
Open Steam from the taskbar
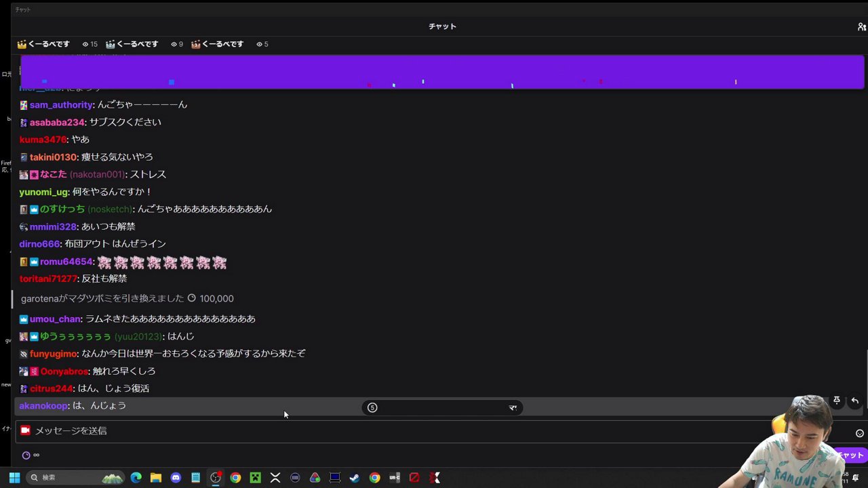354,478
